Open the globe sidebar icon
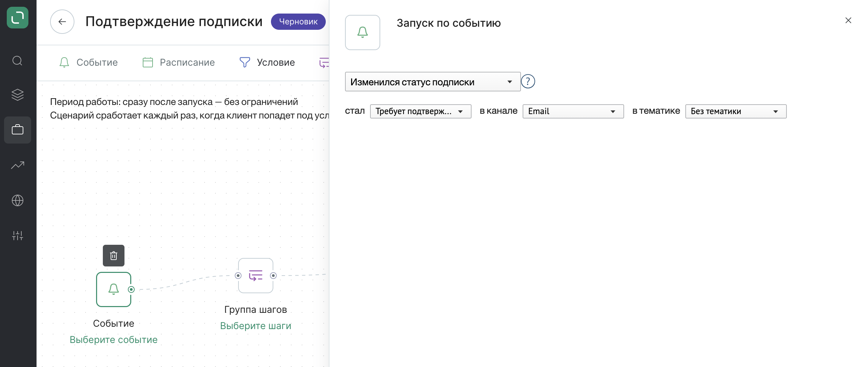Image resolution: width=868 pixels, height=367 pixels. (x=18, y=200)
